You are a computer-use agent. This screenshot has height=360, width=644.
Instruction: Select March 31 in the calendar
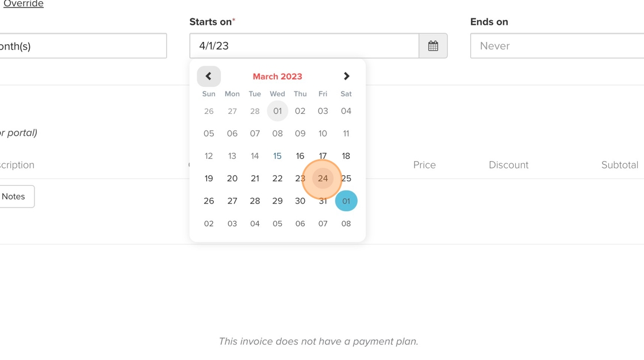[323, 201]
